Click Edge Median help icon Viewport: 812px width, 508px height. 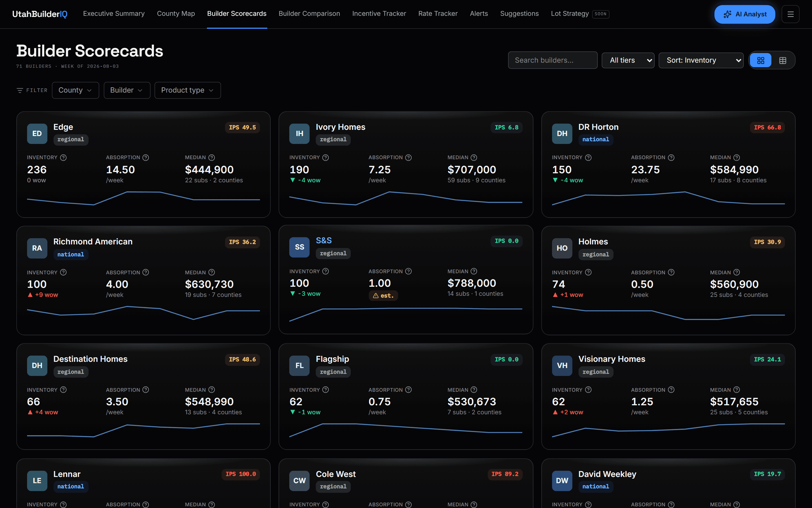coord(212,157)
